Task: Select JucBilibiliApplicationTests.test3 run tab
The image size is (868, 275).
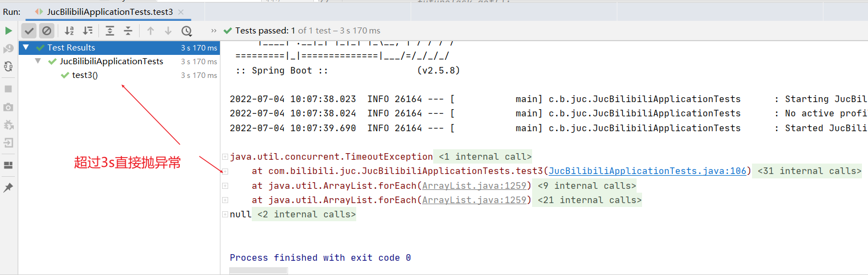Action: 110,12
